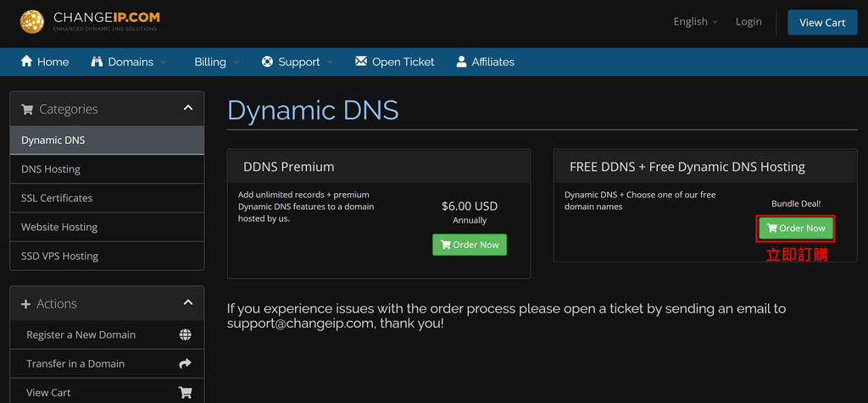Open the Login link
The image size is (868, 403).
click(748, 22)
